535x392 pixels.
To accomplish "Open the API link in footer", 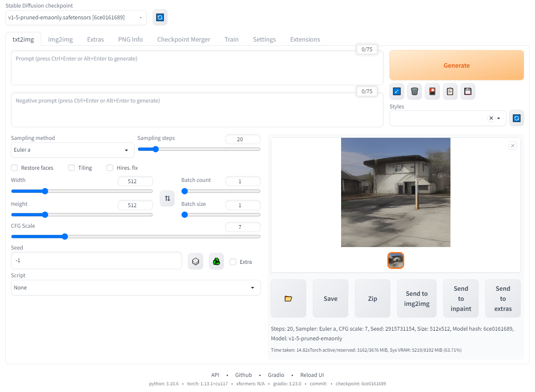I will 215,375.
